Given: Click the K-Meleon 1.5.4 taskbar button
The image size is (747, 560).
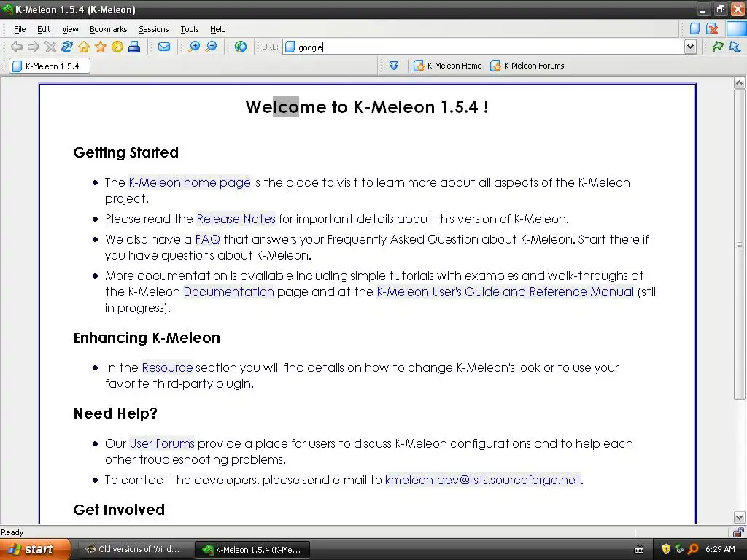Looking at the screenshot, I should 252,550.
